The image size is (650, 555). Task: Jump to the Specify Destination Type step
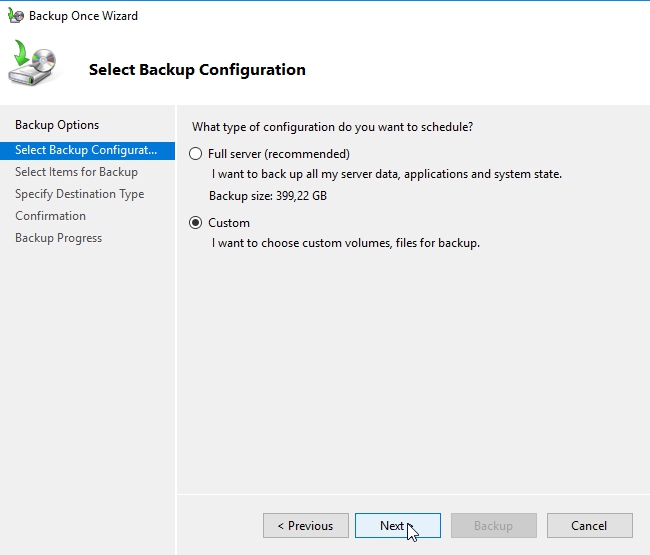point(79,194)
